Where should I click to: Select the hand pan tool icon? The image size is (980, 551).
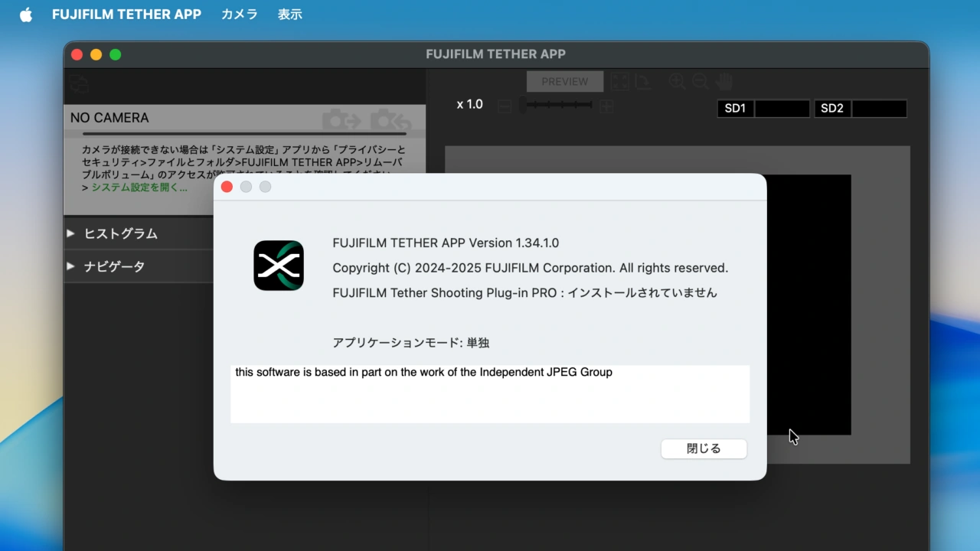tap(723, 81)
